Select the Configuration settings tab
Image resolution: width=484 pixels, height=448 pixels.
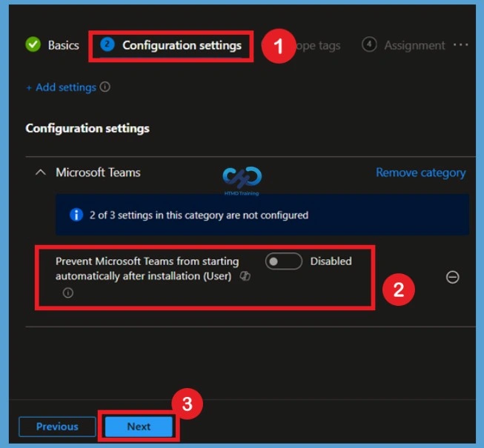[171, 45]
